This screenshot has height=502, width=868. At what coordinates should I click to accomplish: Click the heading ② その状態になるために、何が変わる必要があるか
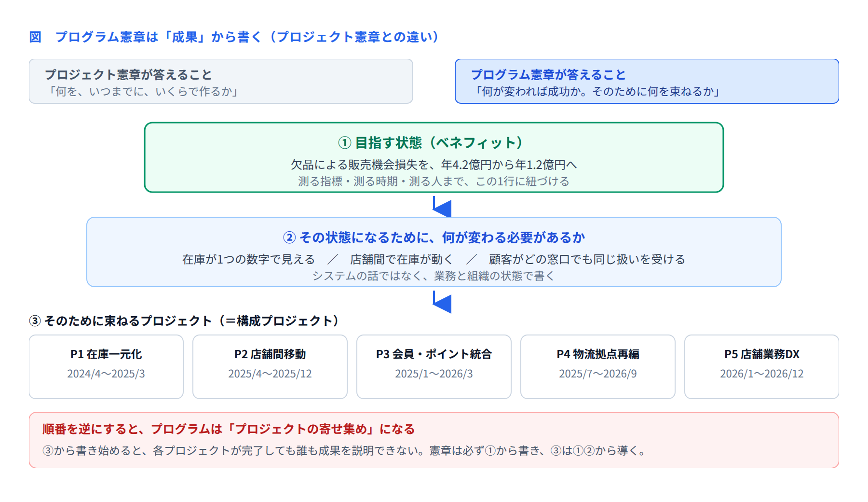tap(434, 237)
